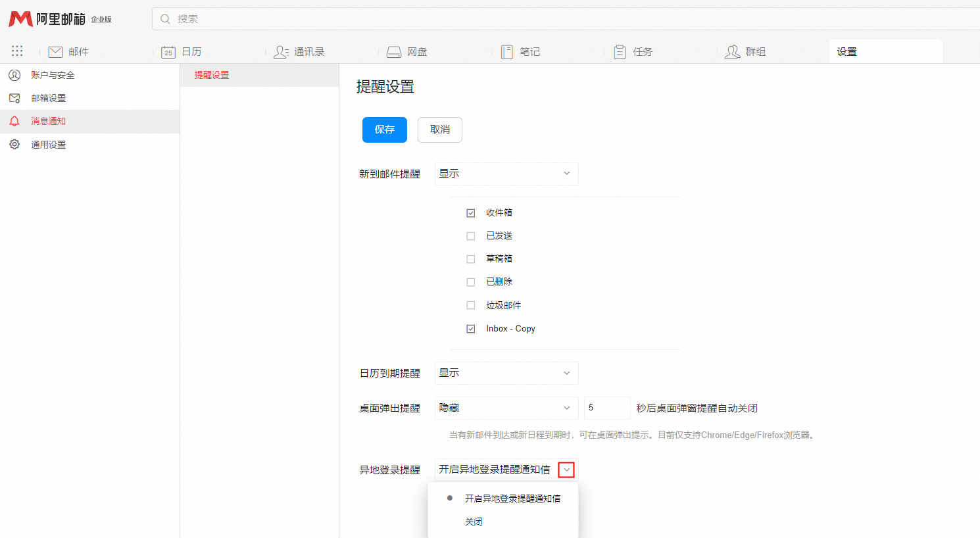Click the 日历到期提醒 field label
980x538 pixels.
(x=389, y=374)
